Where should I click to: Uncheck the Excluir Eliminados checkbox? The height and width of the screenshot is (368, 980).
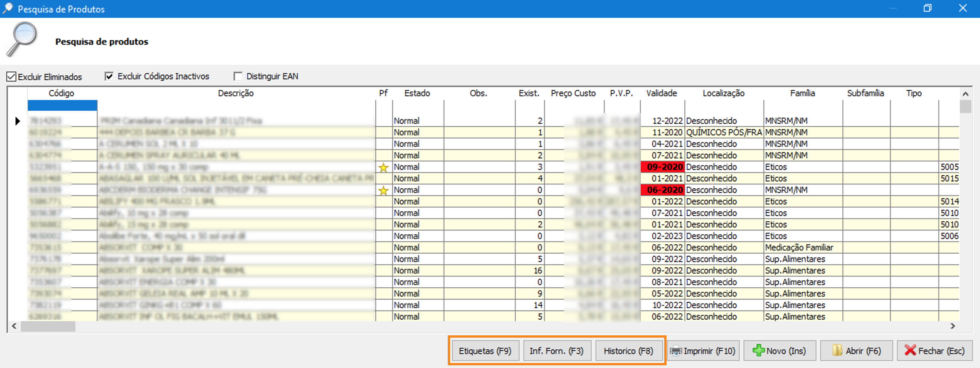click(12, 77)
